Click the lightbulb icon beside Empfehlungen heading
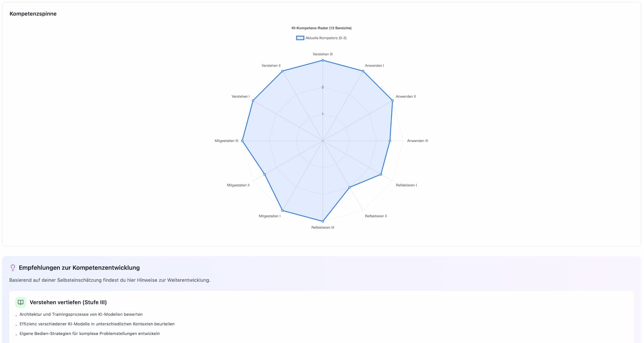The image size is (644, 343). (13, 268)
